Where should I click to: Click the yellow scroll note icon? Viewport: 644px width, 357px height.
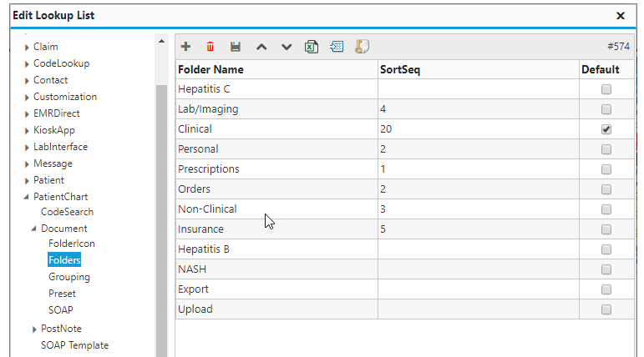pyautogui.click(x=362, y=47)
